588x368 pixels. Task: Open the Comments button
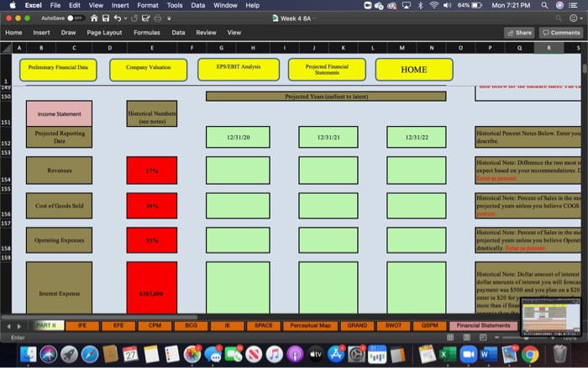click(x=561, y=33)
